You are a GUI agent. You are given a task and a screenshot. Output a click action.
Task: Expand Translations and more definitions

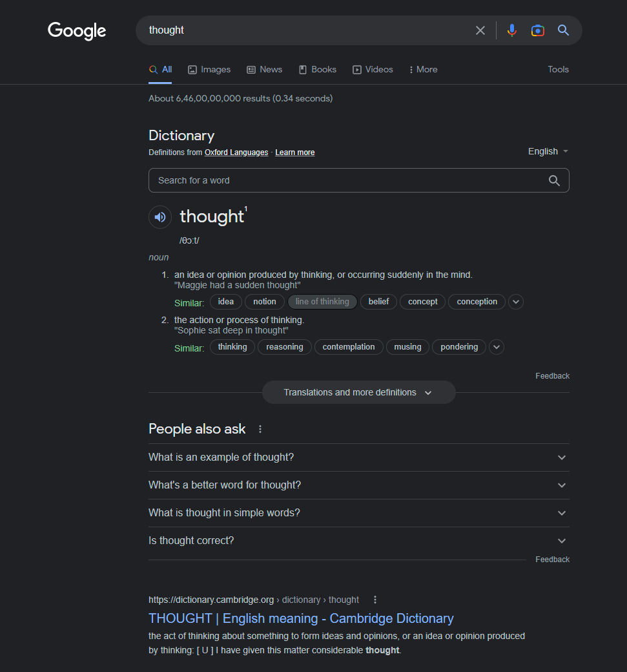coord(359,393)
